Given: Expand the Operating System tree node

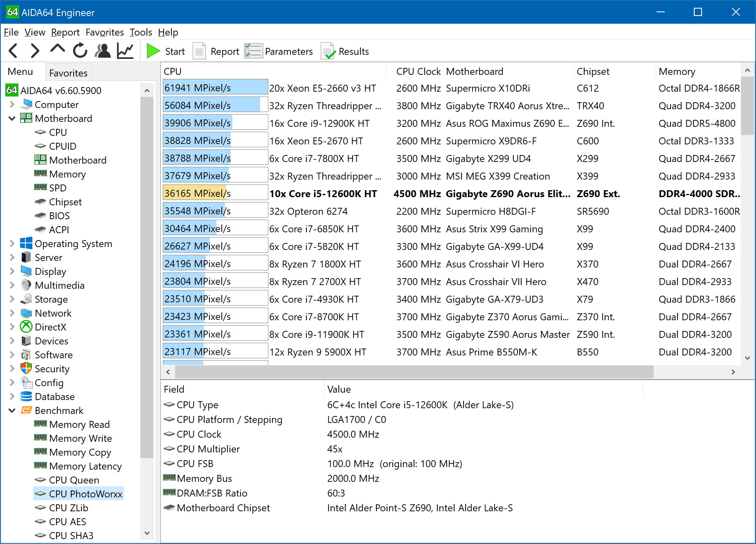Looking at the screenshot, I should click(x=12, y=244).
